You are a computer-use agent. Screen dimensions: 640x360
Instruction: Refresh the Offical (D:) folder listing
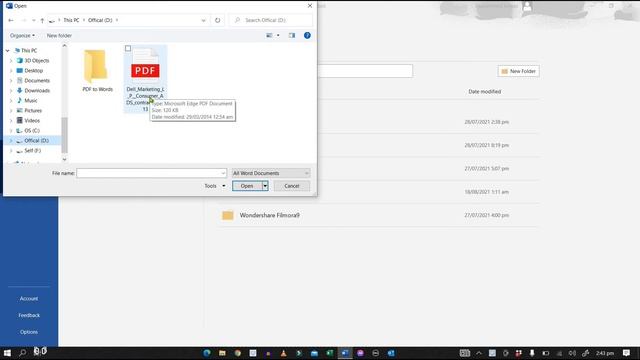click(218, 20)
